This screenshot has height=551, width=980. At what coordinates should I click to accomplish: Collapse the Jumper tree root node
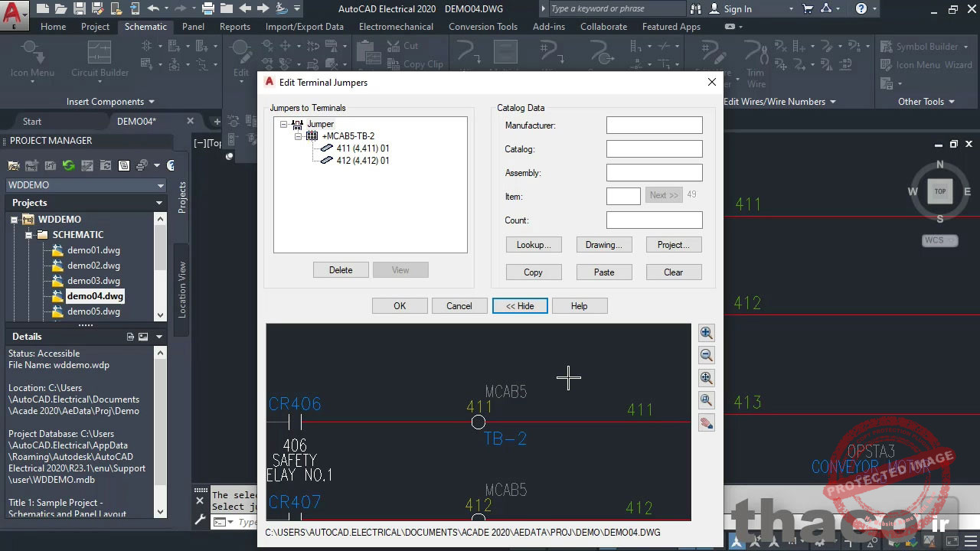click(x=284, y=124)
